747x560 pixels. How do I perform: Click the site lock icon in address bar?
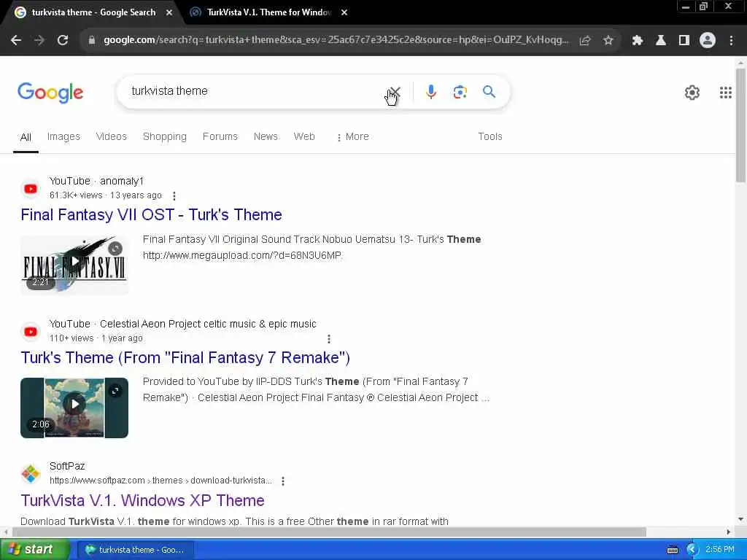91,41
